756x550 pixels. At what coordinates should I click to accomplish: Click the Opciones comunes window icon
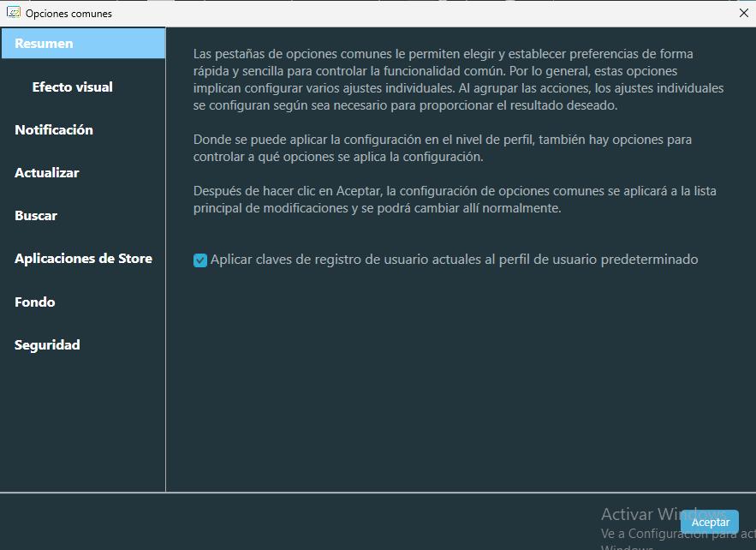click(14, 13)
